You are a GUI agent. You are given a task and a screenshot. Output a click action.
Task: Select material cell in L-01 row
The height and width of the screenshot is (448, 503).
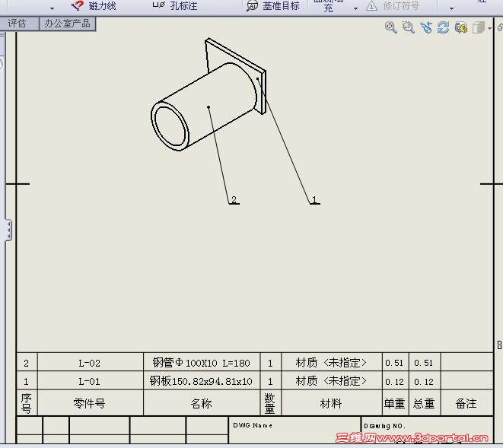(x=331, y=381)
